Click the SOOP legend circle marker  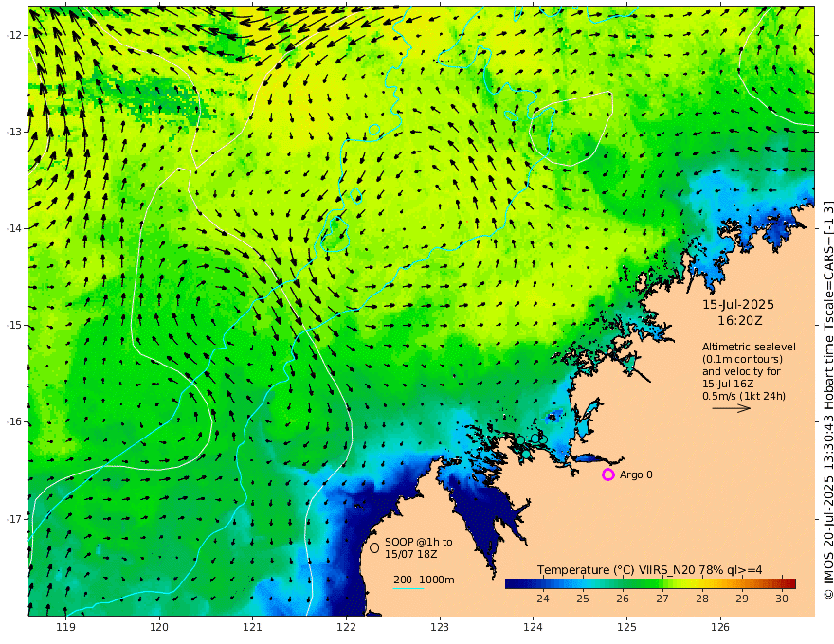click(x=374, y=547)
